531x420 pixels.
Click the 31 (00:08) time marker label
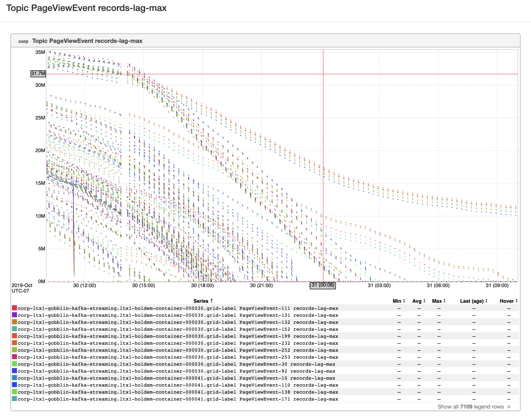pyautogui.click(x=323, y=285)
